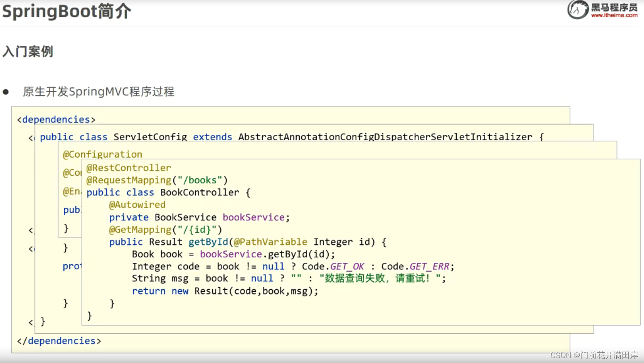Click the @Autowired annotation
Screen dimensions: 644x363
tap(137, 205)
